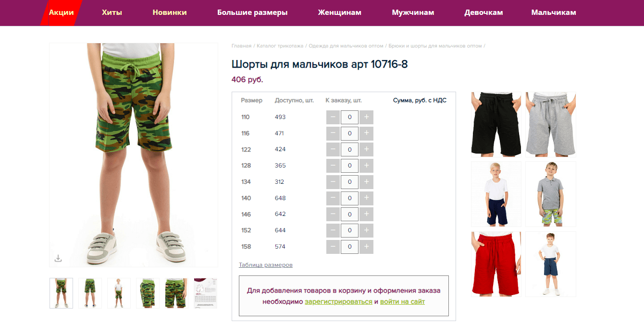This screenshot has height=322, width=644.
Task: Open the black shorts related product
Action: (x=496, y=124)
